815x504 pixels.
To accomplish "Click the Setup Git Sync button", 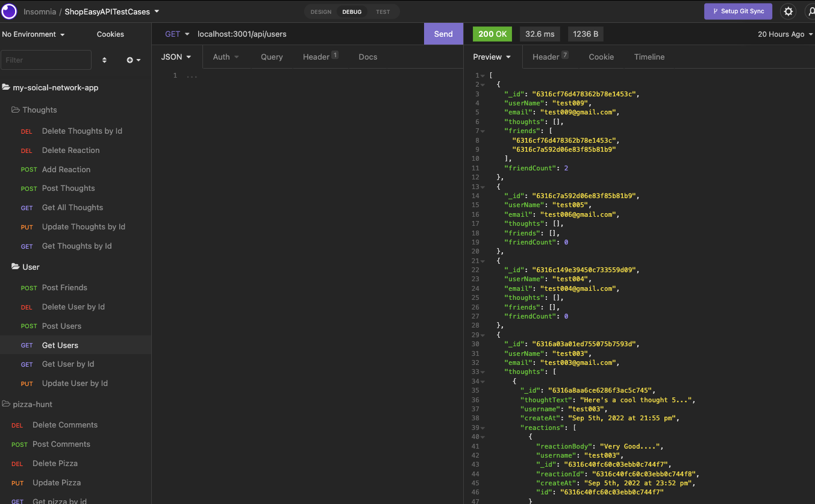I will coord(738,11).
